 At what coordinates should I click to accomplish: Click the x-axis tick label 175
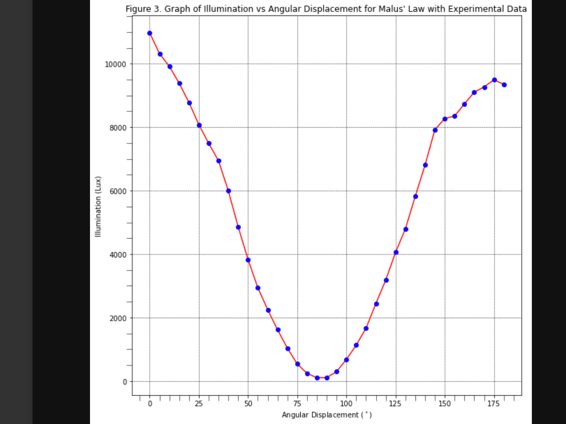494,404
